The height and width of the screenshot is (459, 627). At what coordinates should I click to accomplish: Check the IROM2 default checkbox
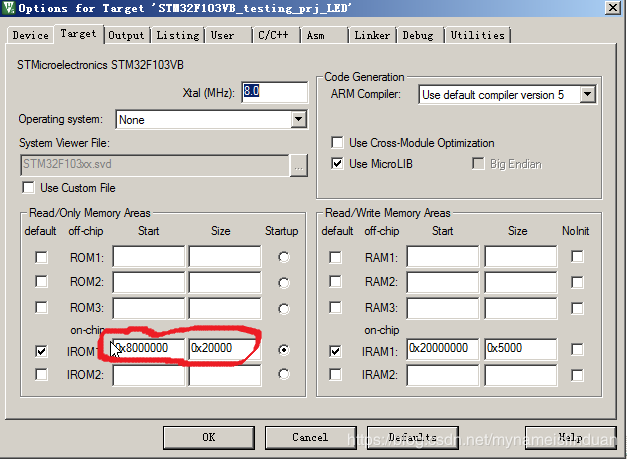point(41,375)
